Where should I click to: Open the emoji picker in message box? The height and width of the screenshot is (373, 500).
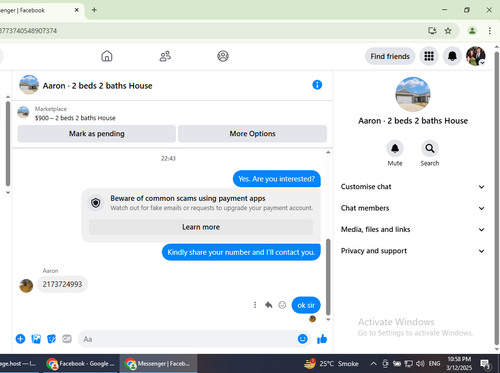click(302, 339)
